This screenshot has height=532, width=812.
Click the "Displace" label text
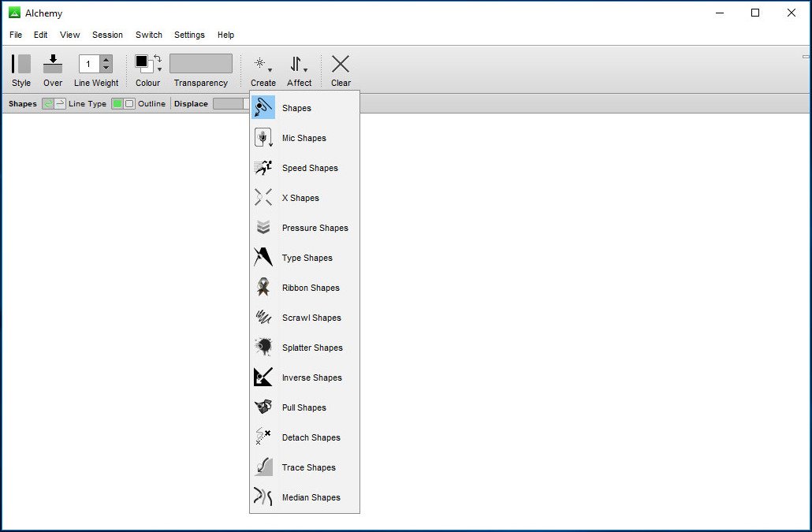pyautogui.click(x=191, y=103)
